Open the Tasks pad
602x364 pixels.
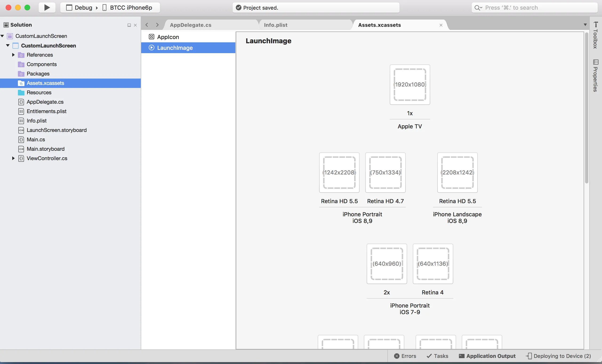(x=437, y=356)
